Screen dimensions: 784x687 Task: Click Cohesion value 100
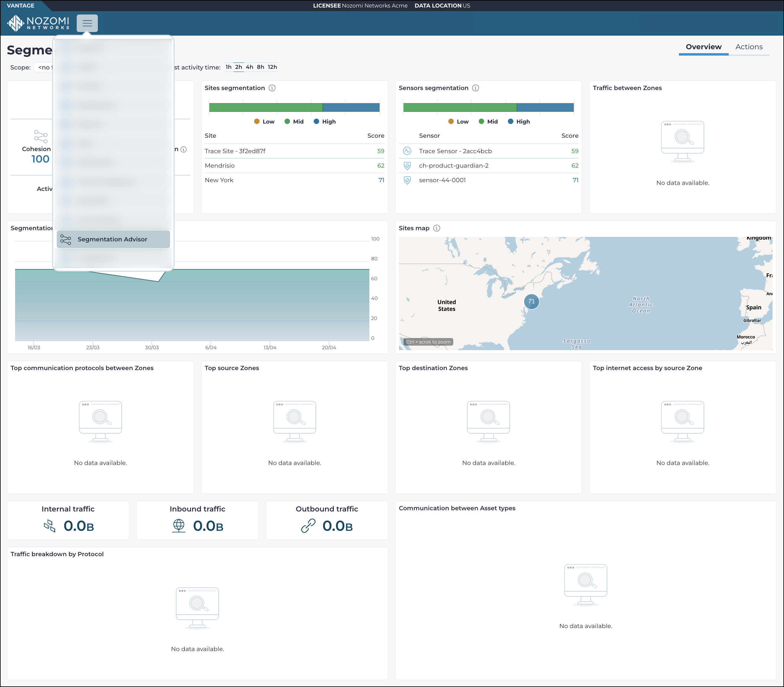(x=40, y=159)
